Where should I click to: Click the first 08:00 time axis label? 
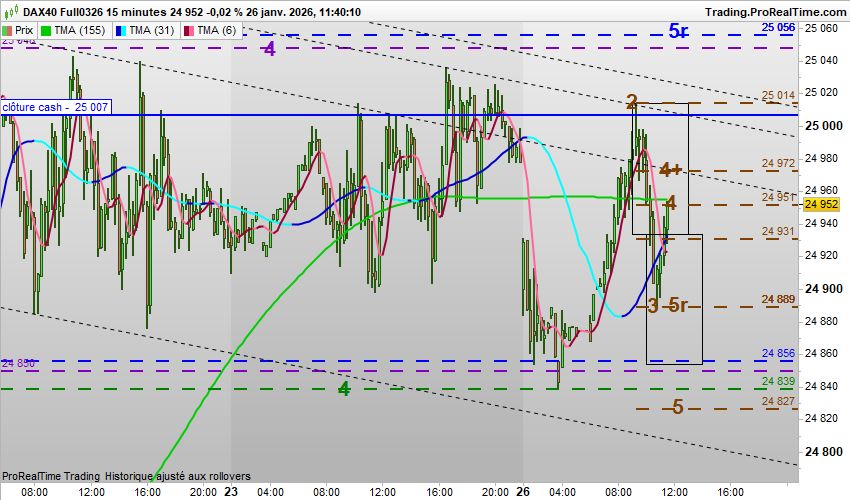click(x=34, y=492)
